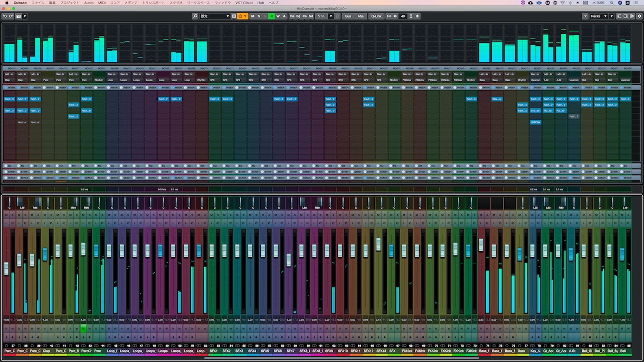Click the undo arrow icon in toolbar

click(x=5, y=16)
